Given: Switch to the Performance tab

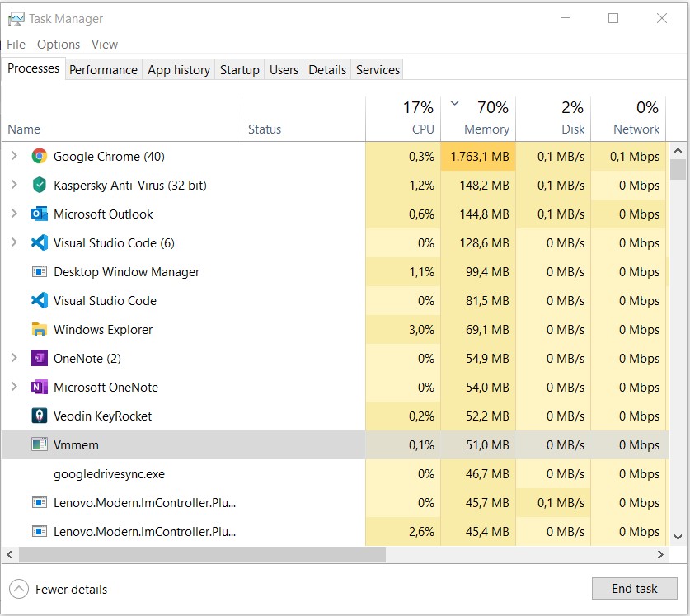Looking at the screenshot, I should [x=103, y=70].
